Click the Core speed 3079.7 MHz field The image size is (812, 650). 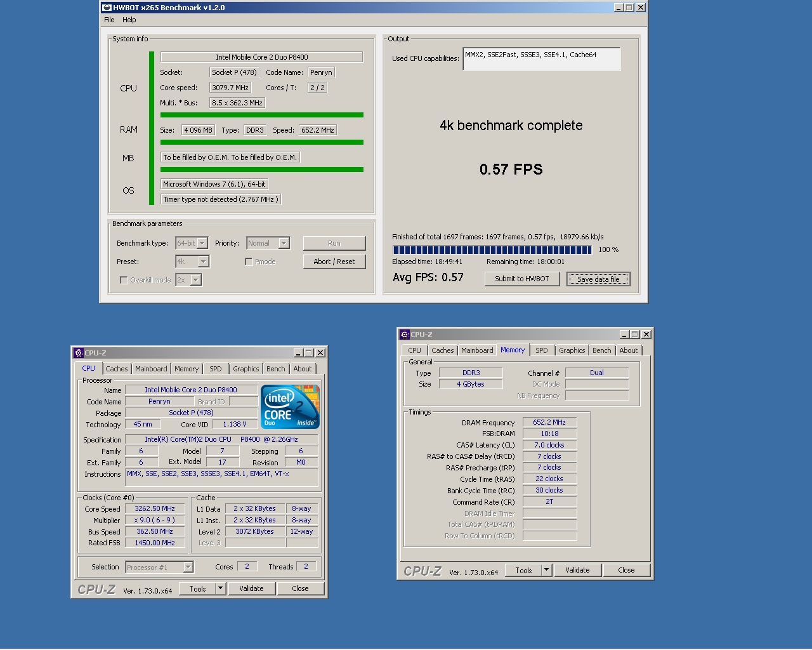230,88
